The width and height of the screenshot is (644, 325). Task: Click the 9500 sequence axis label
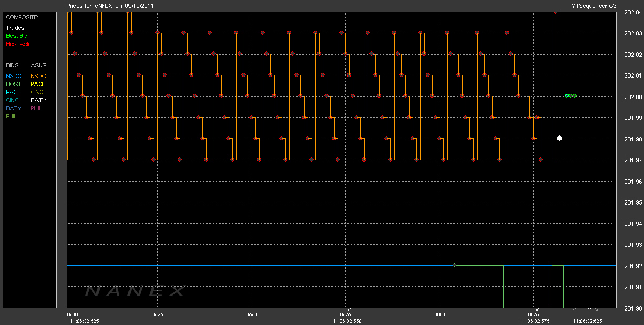pyautogui.click(x=72, y=314)
